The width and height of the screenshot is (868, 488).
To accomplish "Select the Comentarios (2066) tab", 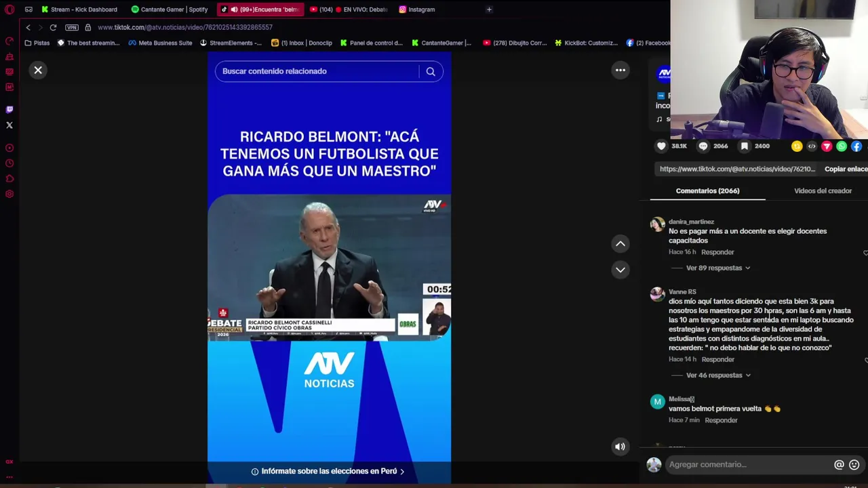I will coord(707,190).
